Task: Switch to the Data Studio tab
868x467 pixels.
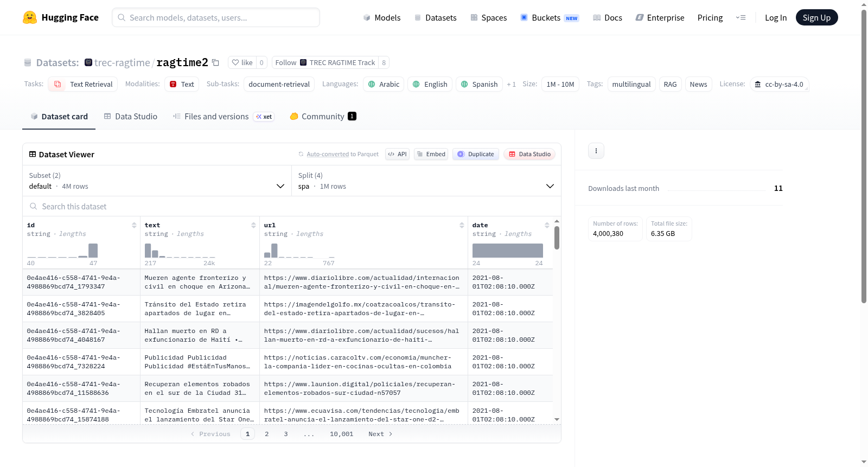Action: coord(131,116)
